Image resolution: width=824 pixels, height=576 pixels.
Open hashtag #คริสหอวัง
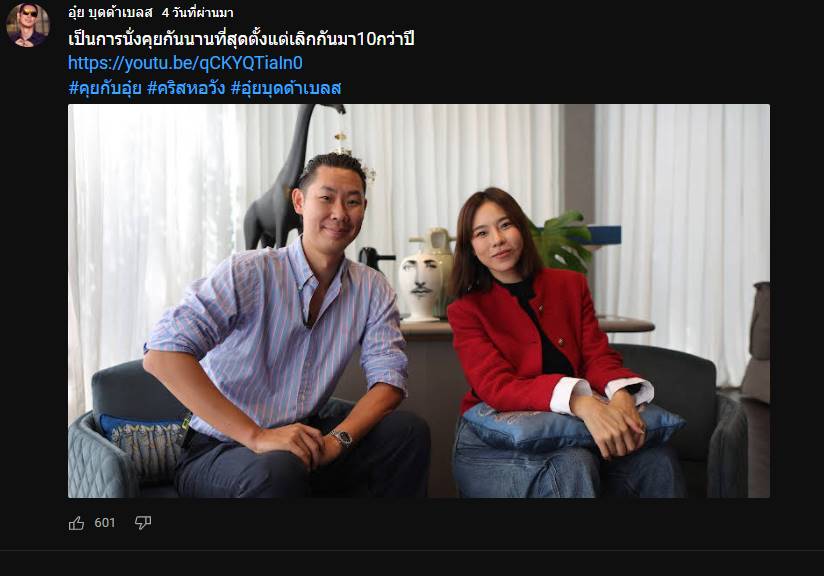(186, 88)
